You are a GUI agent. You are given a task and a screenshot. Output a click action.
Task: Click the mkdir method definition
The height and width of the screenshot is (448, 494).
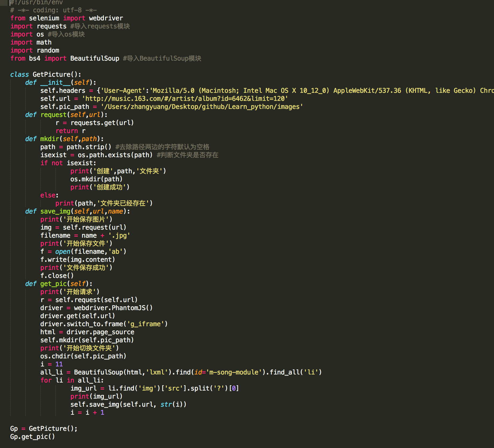(x=64, y=139)
